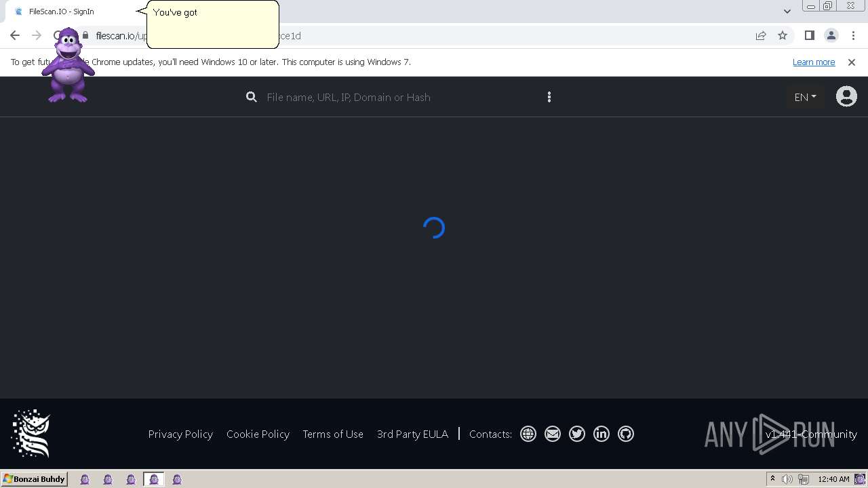Viewport: 868px width, 488px height.
Task: Click Learn more in Chrome update bar
Action: pos(814,62)
